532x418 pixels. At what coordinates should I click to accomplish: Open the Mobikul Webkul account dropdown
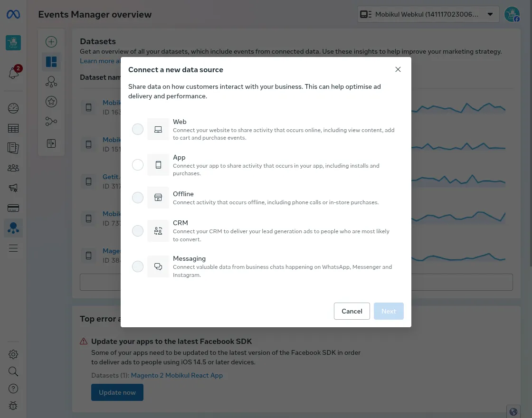click(x=428, y=14)
